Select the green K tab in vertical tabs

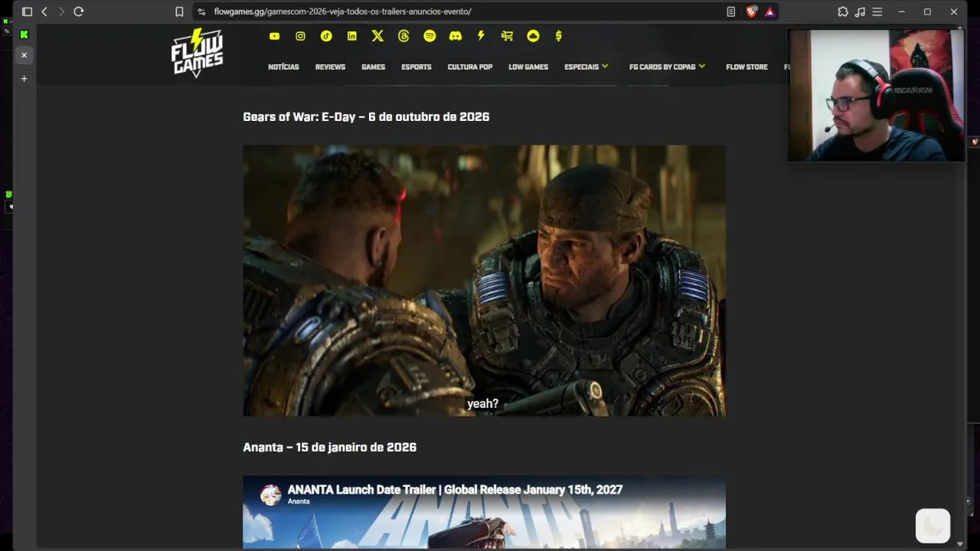pyautogui.click(x=24, y=34)
